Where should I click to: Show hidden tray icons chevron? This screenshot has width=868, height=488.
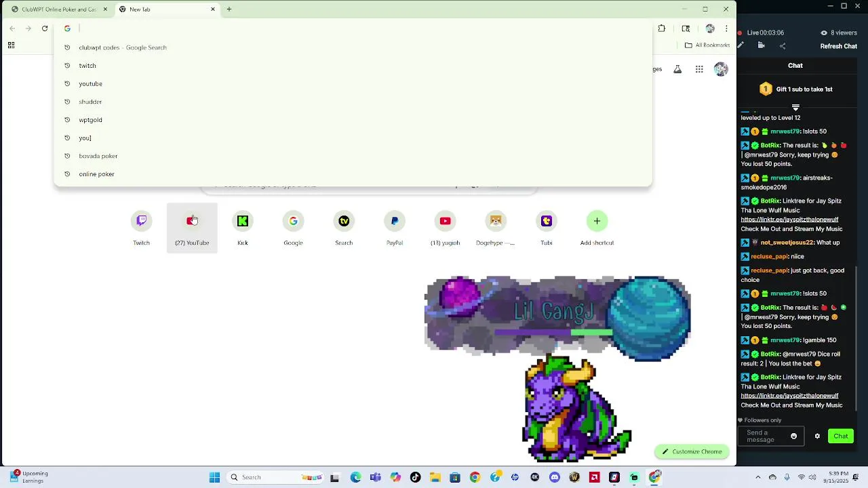pyautogui.click(x=758, y=477)
